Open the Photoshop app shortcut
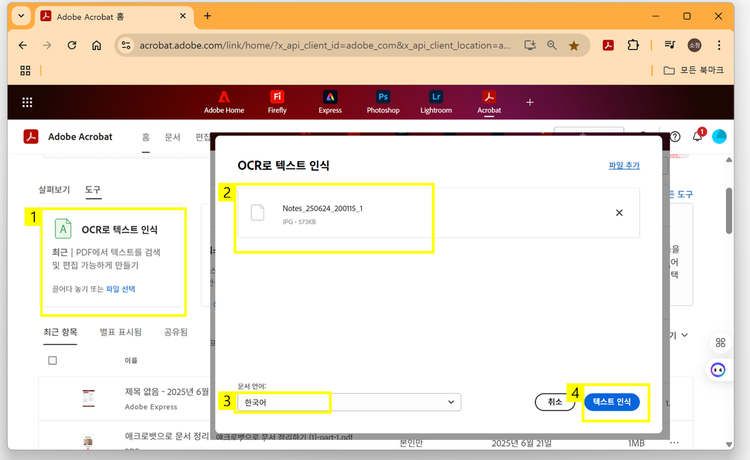This screenshot has width=750, height=460. click(x=383, y=102)
